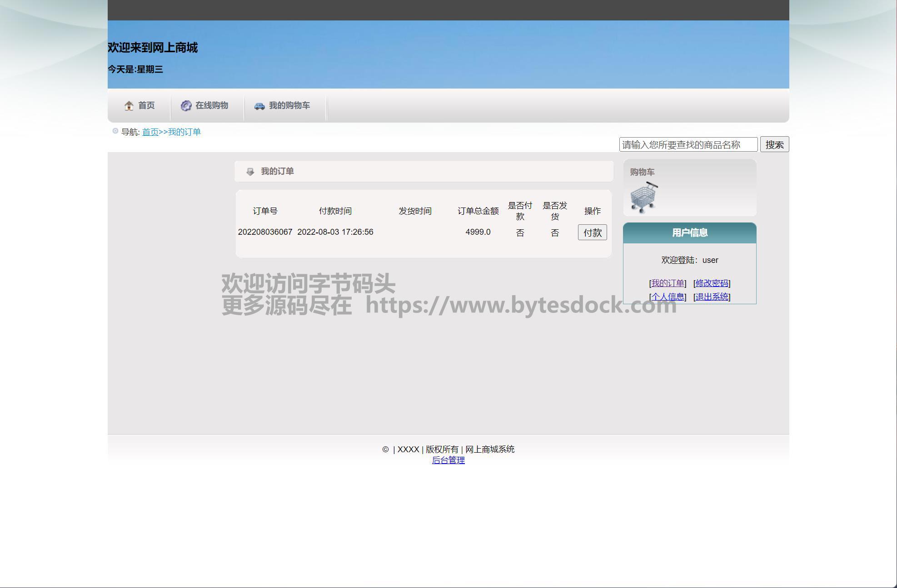Follow the 首页 breadcrumb link
The height and width of the screenshot is (588, 897).
point(150,132)
